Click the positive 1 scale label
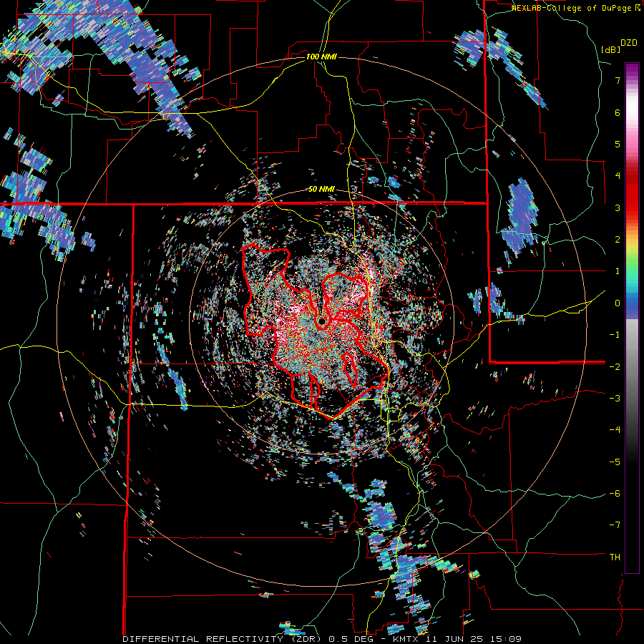The width and height of the screenshot is (644, 644). click(x=618, y=271)
